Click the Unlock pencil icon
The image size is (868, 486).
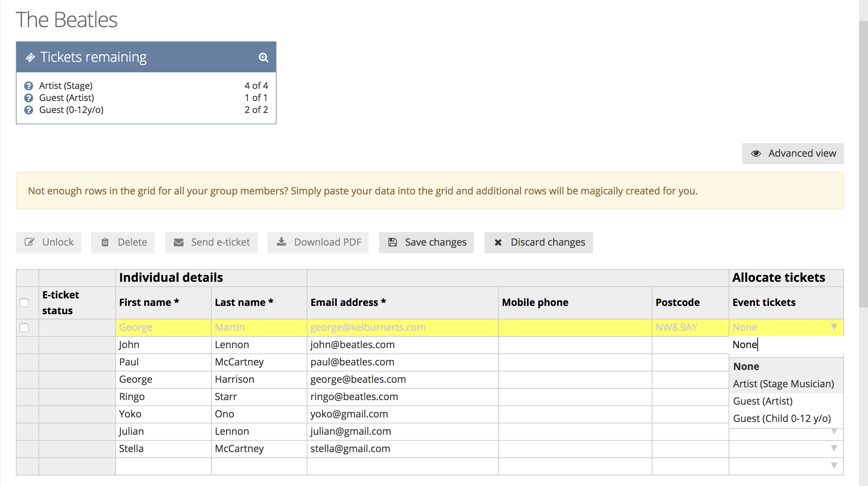[x=29, y=242]
